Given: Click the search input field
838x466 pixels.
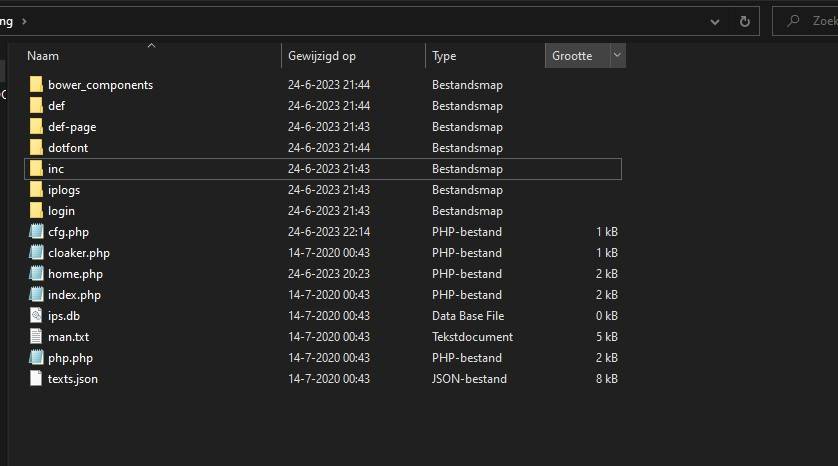Looking at the screenshot, I should click(822, 21).
